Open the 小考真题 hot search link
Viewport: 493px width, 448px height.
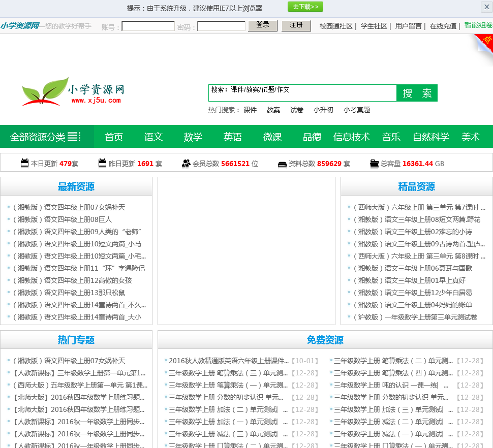[356, 110]
